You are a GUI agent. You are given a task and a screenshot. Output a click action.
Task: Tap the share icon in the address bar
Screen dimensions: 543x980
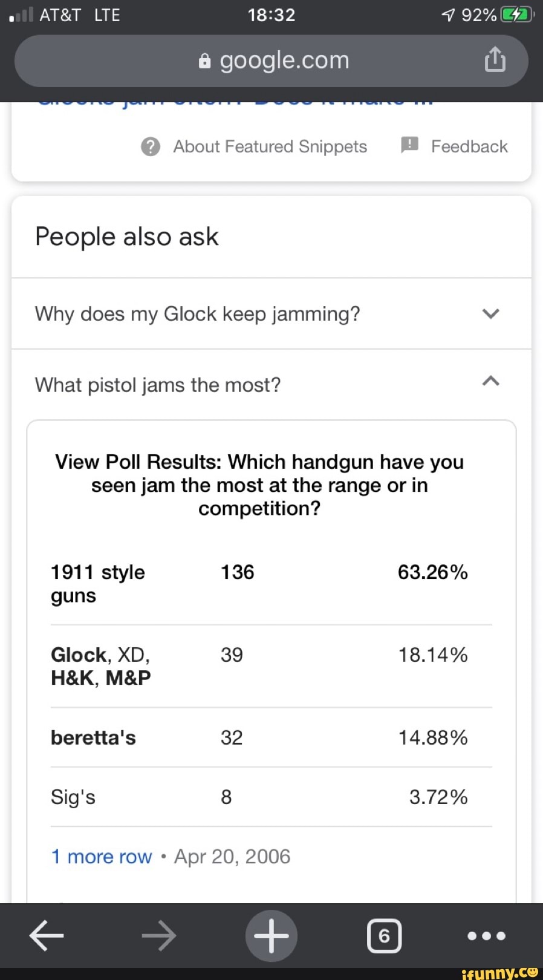click(495, 60)
